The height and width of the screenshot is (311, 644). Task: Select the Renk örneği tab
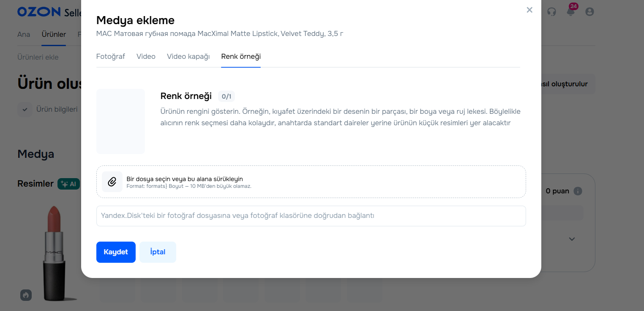pyautogui.click(x=241, y=56)
